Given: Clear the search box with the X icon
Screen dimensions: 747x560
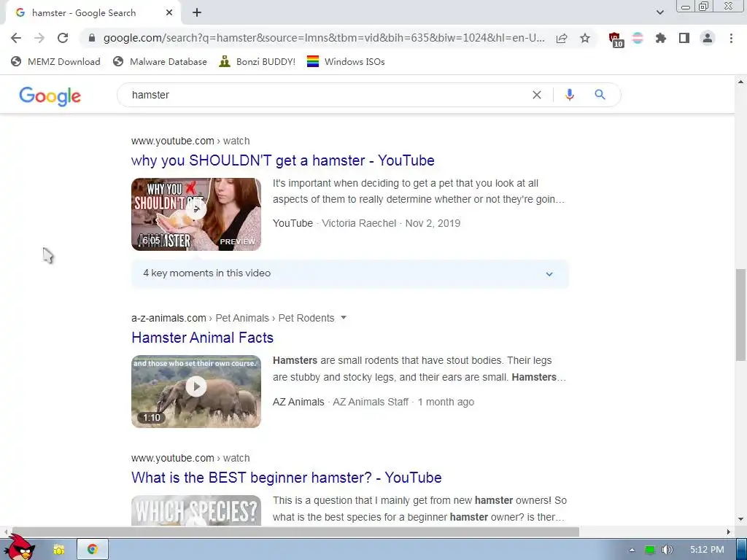Looking at the screenshot, I should pyautogui.click(x=537, y=95).
